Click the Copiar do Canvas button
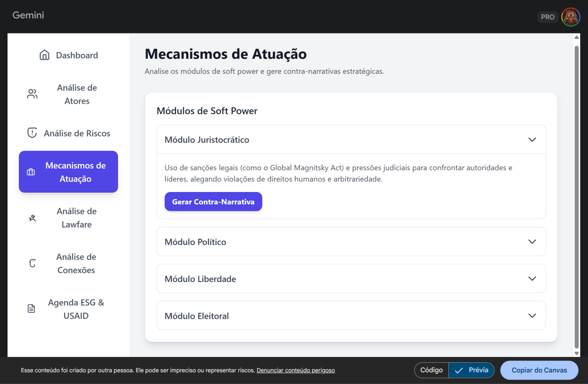Viewport: 588px width, 384px height. (x=539, y=370)
